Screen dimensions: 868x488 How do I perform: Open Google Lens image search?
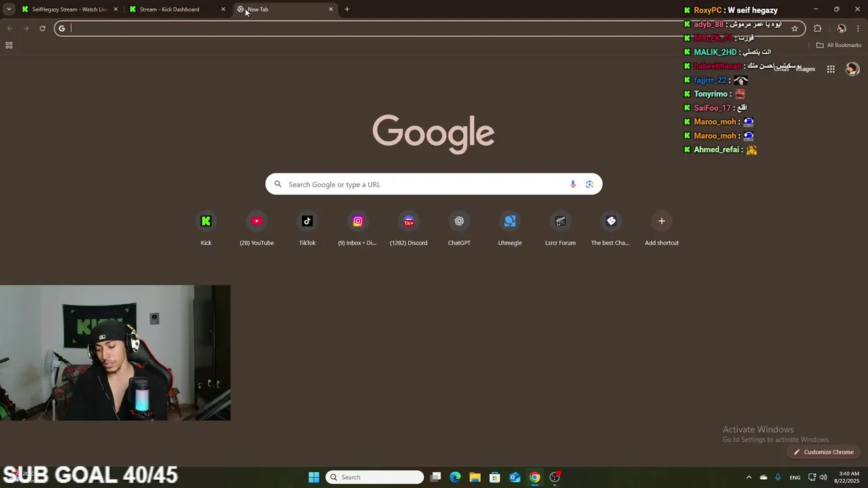click(589, 184)
